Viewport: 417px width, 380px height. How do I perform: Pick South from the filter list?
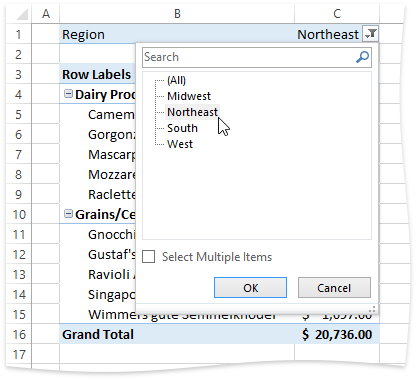click(x=182, y=128)
